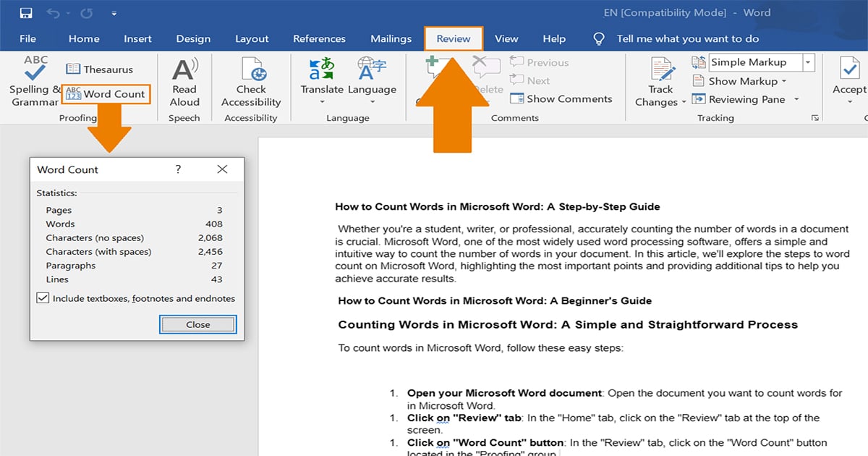
Task: Click the Redo icon in quick access toolbar
Action: [x=88, y=13]
